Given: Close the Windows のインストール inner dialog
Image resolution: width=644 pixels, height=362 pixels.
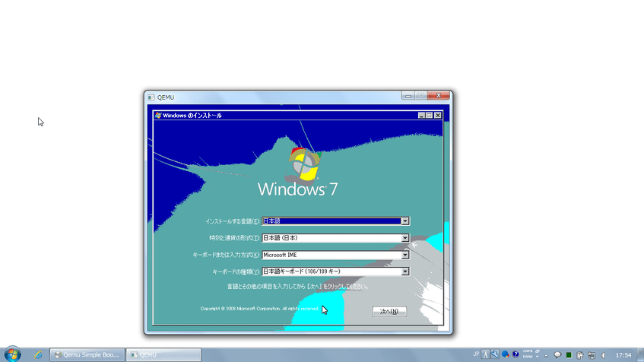Looking at the screenshot, I should (x=438, y=116).
